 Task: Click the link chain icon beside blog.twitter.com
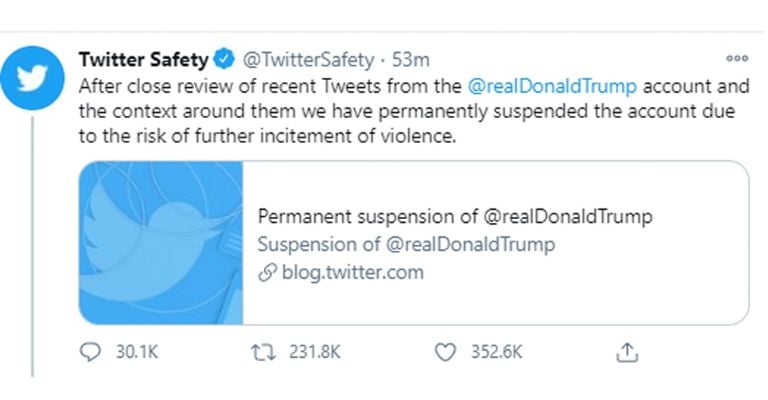[x=267, y=272]
